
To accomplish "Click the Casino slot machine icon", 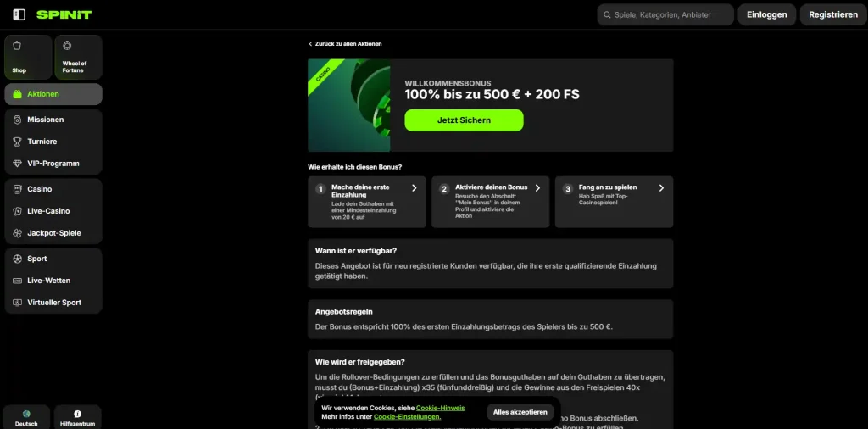I will tap(17, 189).
